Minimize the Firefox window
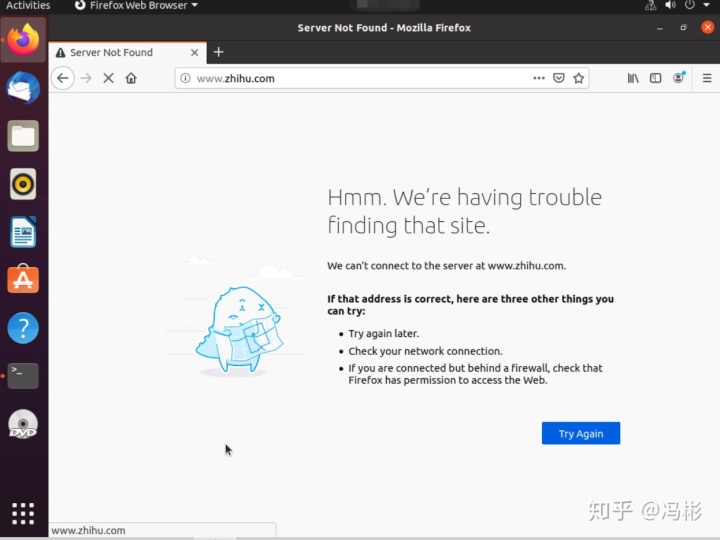This screenshot has height=540, width=720. pyautogui.click(x=660, y=28)
